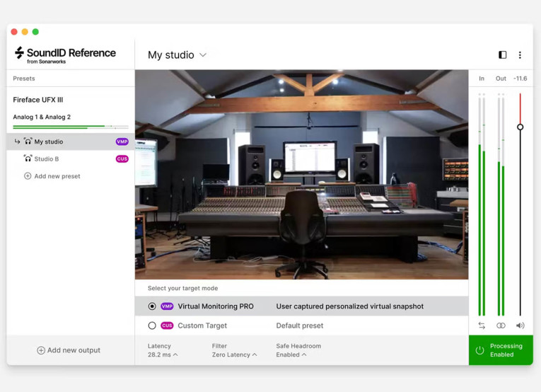
Task: Open the Safe Headroom Enabled selector
Action: tap(291, 354)
